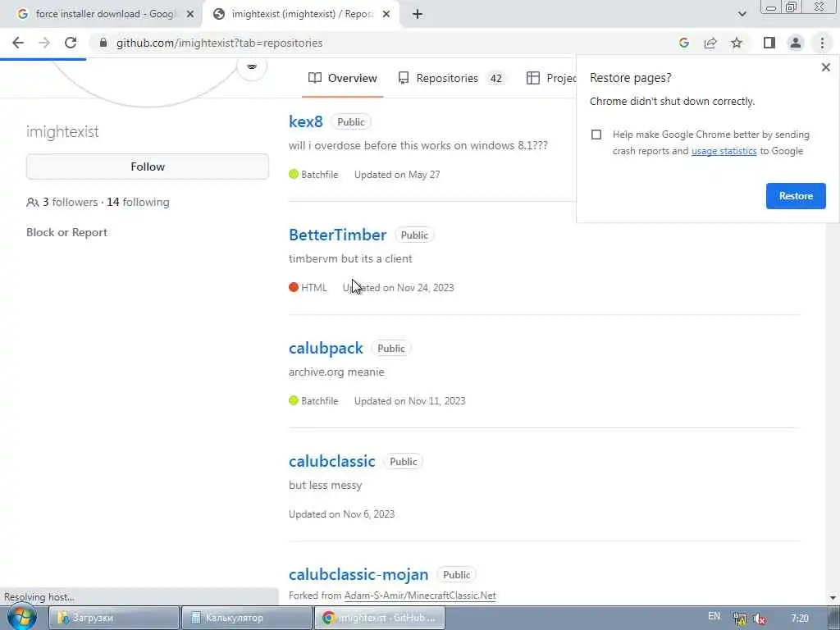Open the calubpack repository
The width and height of the screenshot is (840, 630).
point(326,348)
